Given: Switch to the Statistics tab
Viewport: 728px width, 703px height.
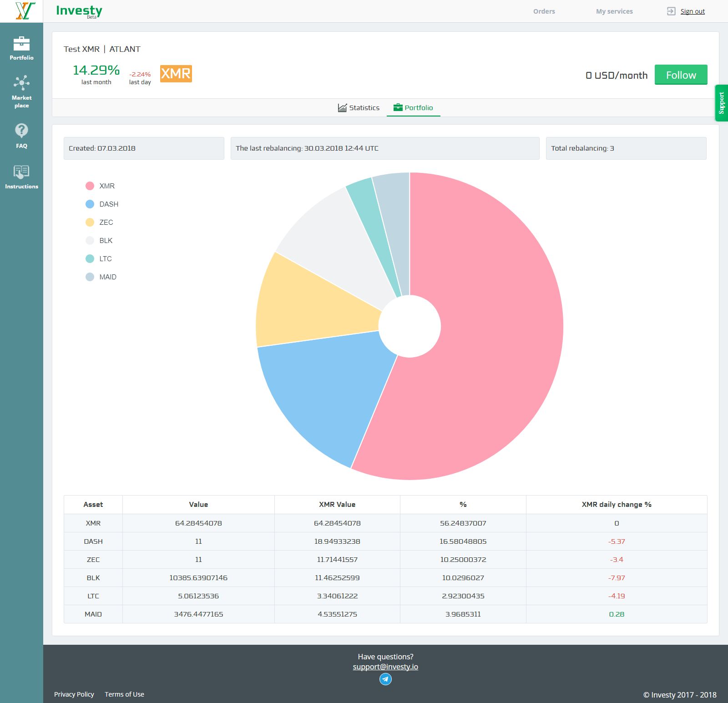Looking at the screenshot, I should click(359, 107).
